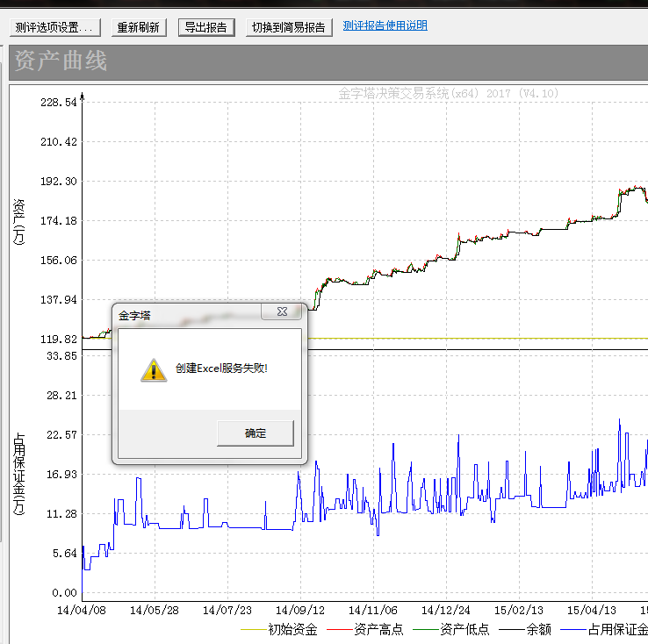Click the 28.21 margin axis value

coord(61,396)
